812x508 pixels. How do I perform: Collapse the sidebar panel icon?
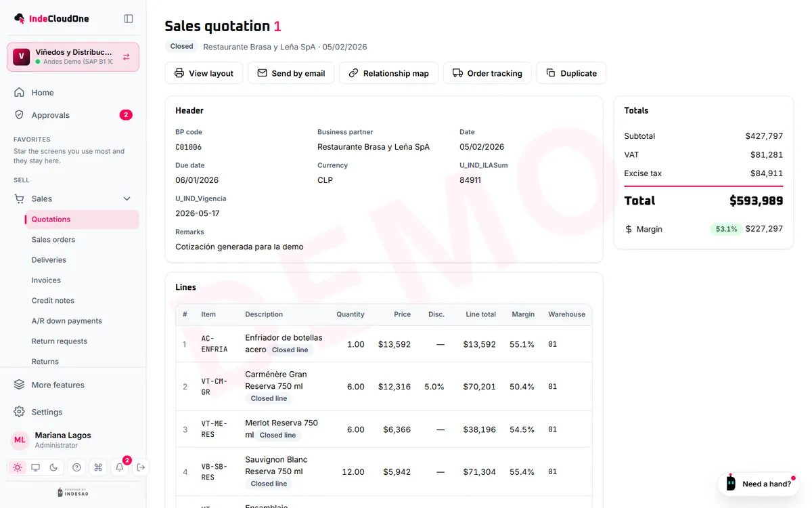129,19
